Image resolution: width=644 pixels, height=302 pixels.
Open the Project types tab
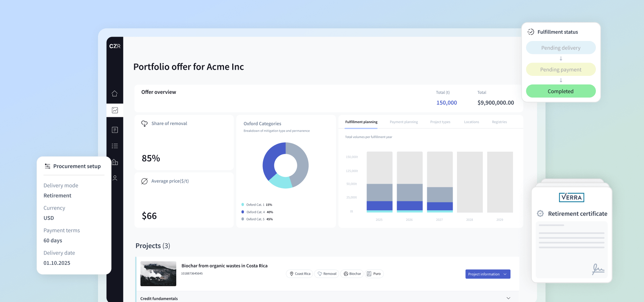(x=440, y=122)
